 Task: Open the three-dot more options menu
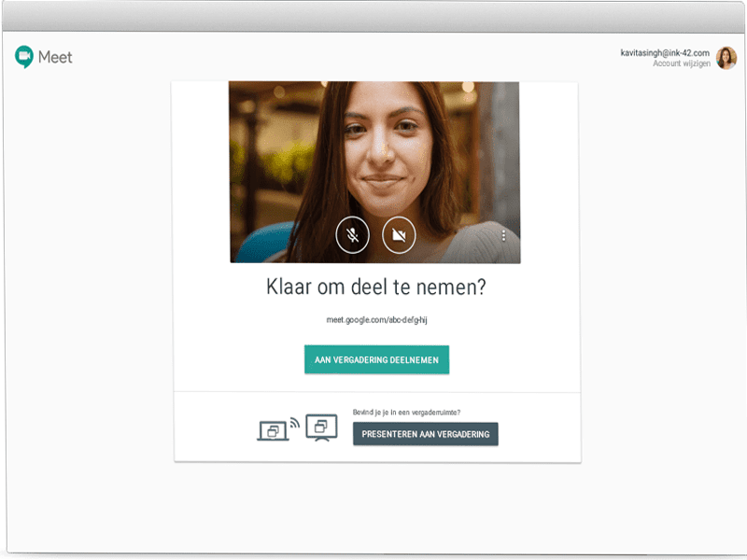tap(503, 235)
